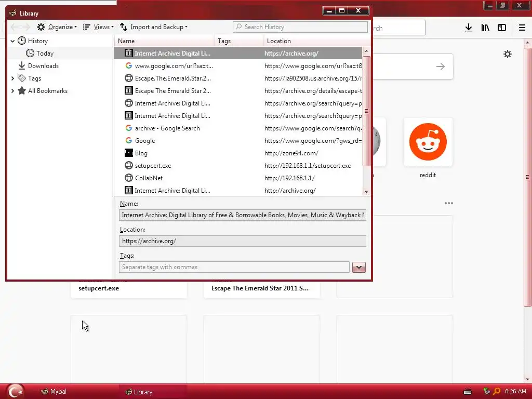Click the Downloads arrow icon in sidebar
Screen dimensions: 532x399
coord(22,65)
